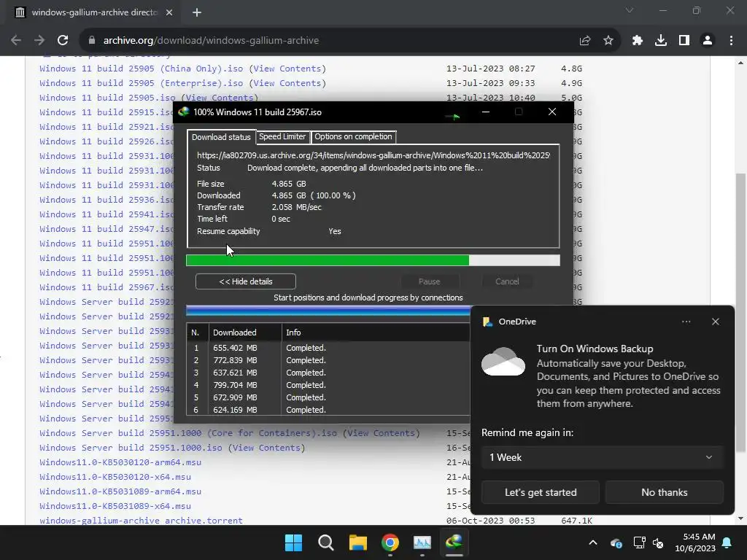747x560 pixels.
Task: View Contents of China Only iso
Action: pyautogui.click(x=287, y=69)
